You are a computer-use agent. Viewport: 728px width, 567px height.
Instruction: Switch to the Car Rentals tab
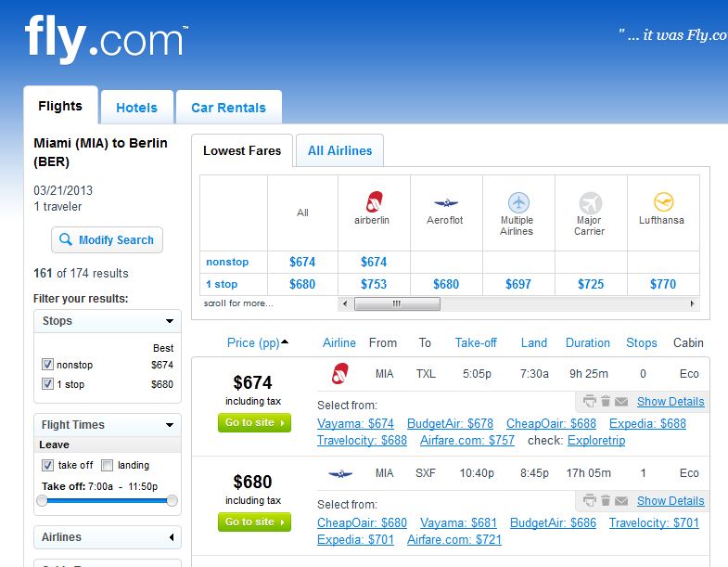pos(229,108)
